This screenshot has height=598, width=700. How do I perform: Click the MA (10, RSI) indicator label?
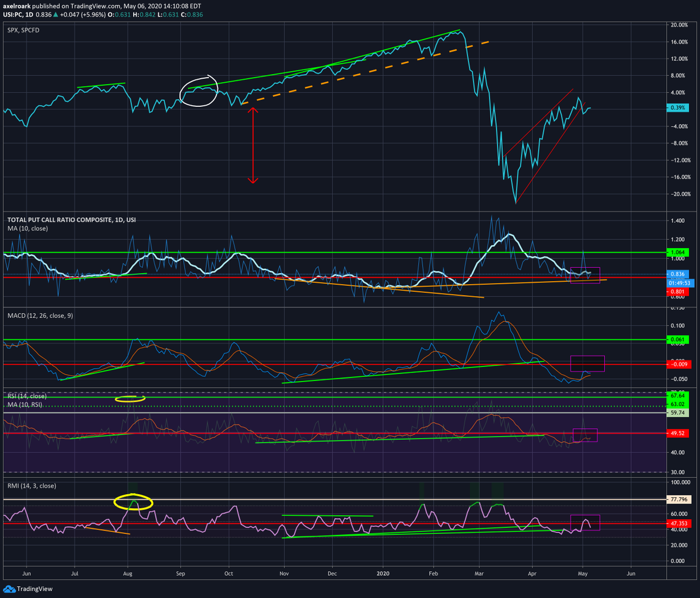pyautogui.click(x=24, y=404)
